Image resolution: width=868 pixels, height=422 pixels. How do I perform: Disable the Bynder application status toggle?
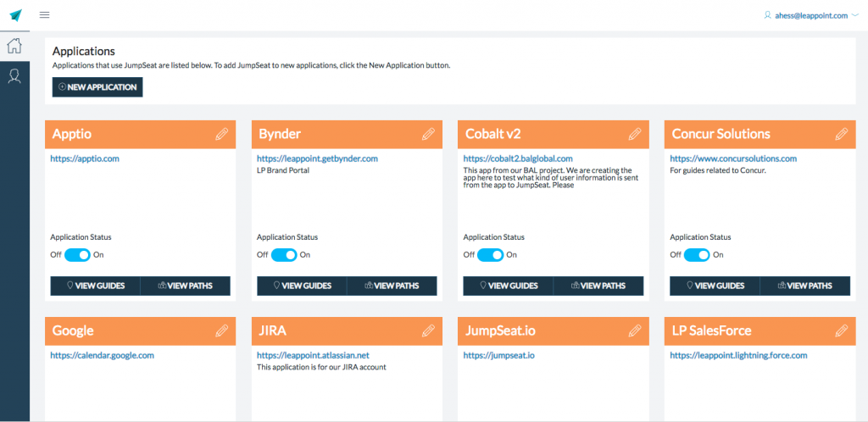click(284, 255)
